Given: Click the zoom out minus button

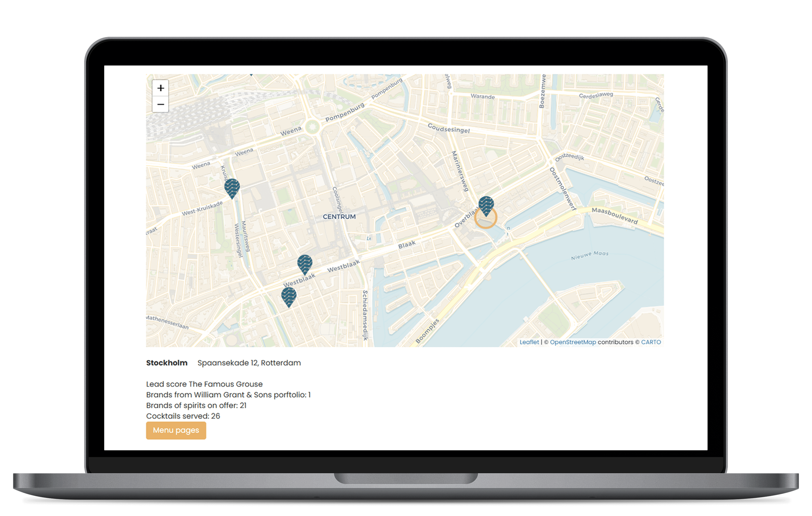Looking at the screenshot, I should click(x=160, y=104).
